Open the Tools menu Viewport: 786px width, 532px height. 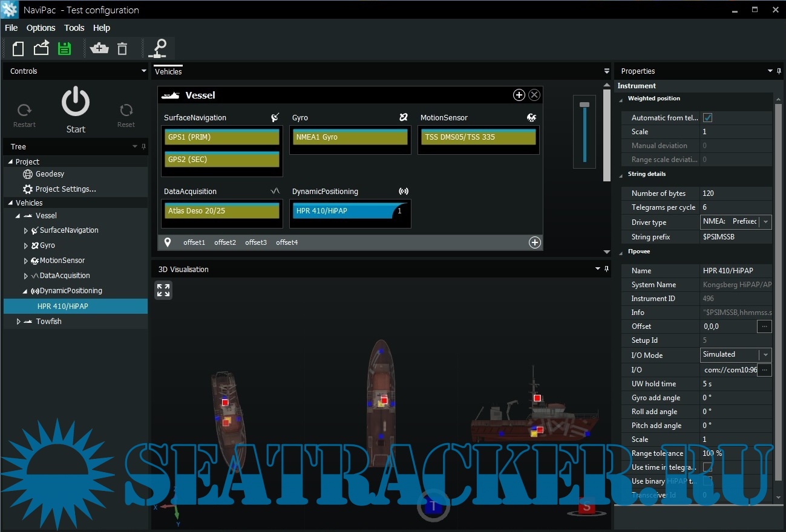pyautogui.click(x=74, y=28)
